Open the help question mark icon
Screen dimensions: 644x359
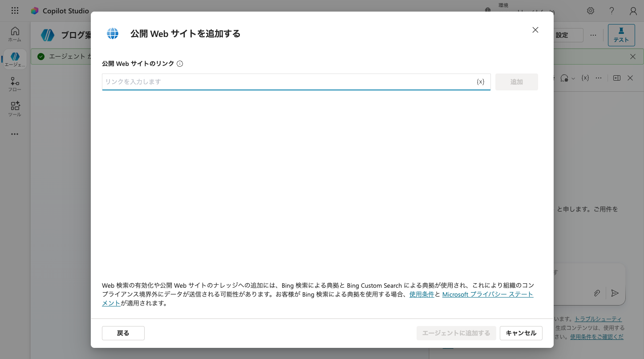point(612,11)
